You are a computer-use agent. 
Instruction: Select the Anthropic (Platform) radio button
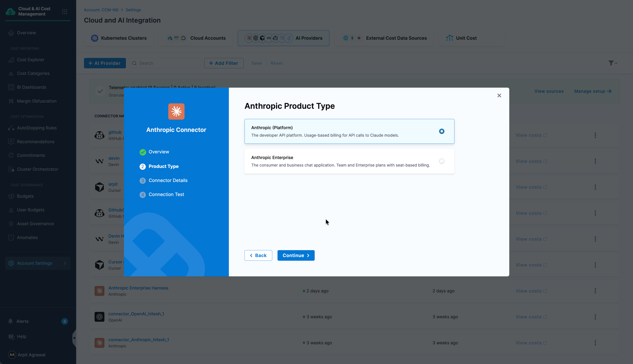pyautogui.click(x=441, y=131)
